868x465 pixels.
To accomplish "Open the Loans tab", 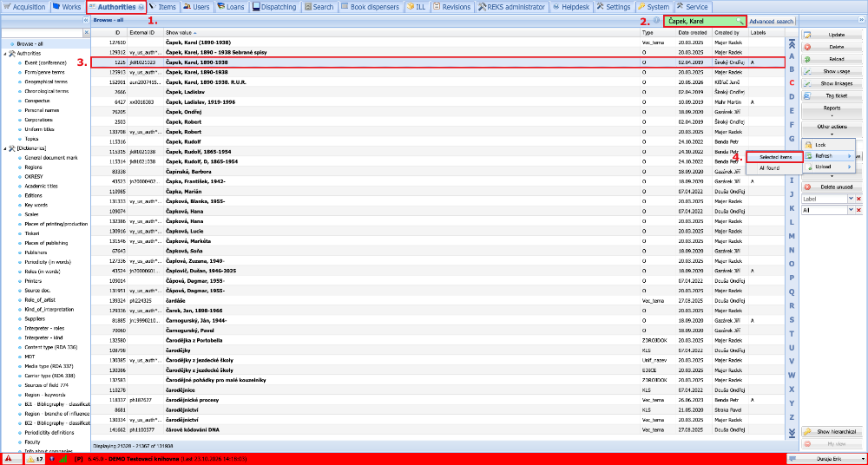I will 231,7.
